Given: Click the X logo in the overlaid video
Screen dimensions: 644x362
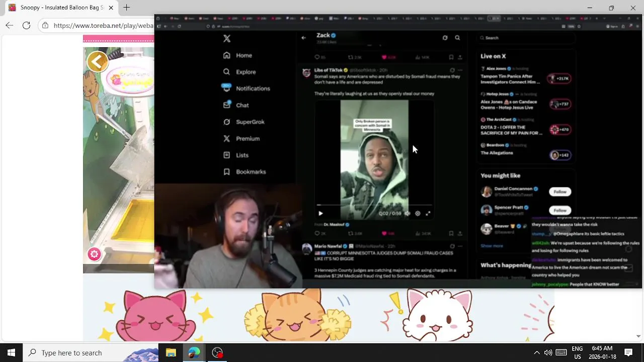Looking at the screenshot, I should (x=227, y=39).
